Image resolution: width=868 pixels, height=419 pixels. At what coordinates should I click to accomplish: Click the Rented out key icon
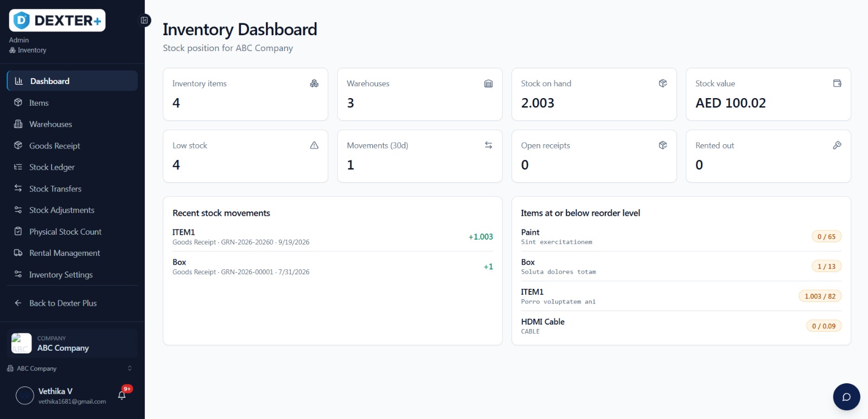(x=837, y=145)
